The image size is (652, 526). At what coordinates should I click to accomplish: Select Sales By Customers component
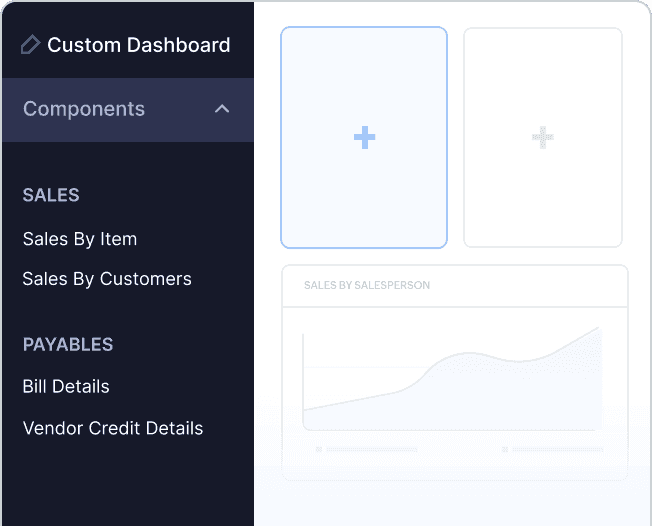107,279
